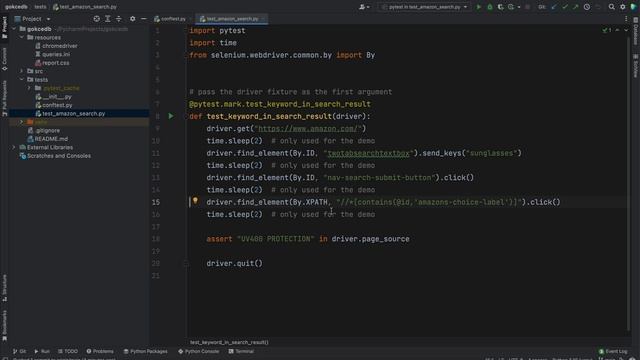The height and width of the screenshot is (360, 640).
Task: Select report.css file in tree
Action: point(56,63)
